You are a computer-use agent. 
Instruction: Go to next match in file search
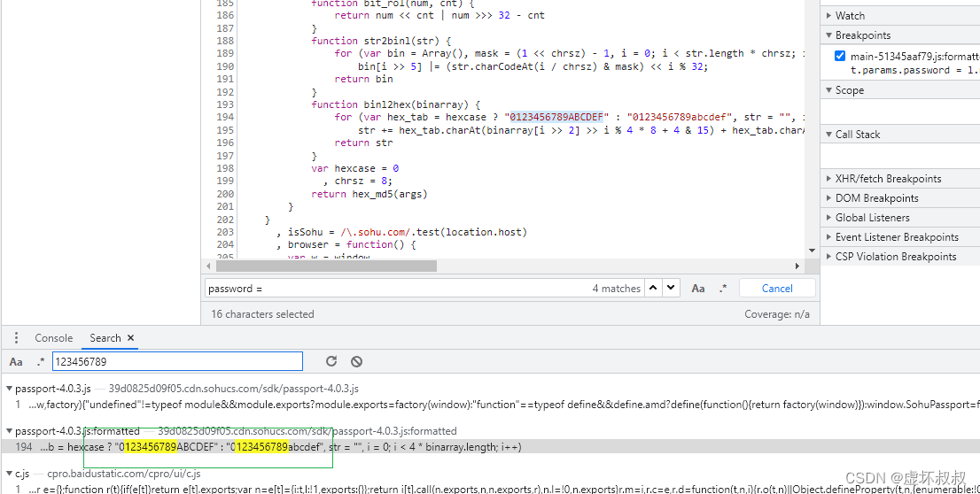click(672, 288)
